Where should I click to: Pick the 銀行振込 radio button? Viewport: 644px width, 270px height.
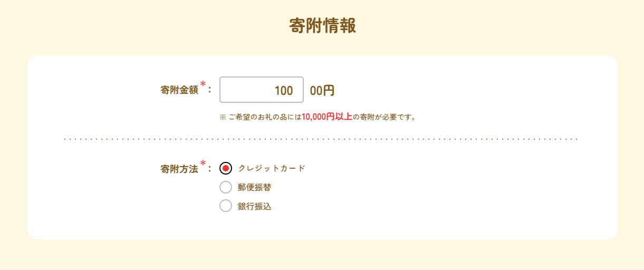tap(226, 206)
